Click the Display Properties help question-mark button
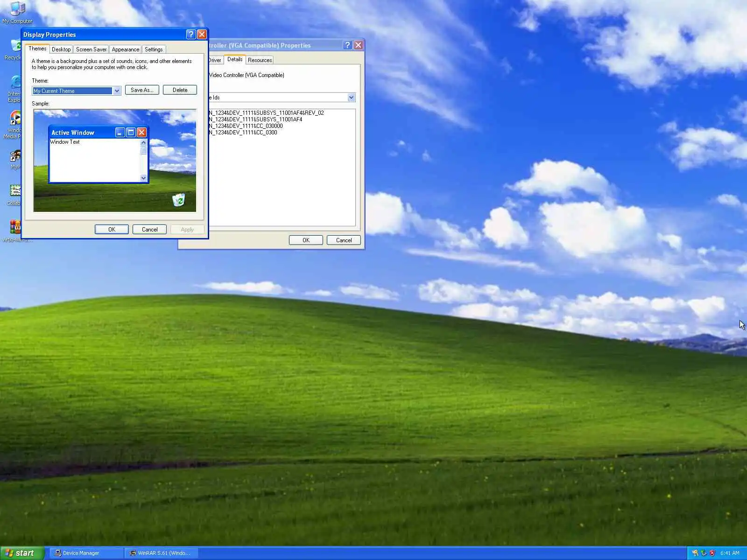Screen dimensions: 747x560 [190, 34]
